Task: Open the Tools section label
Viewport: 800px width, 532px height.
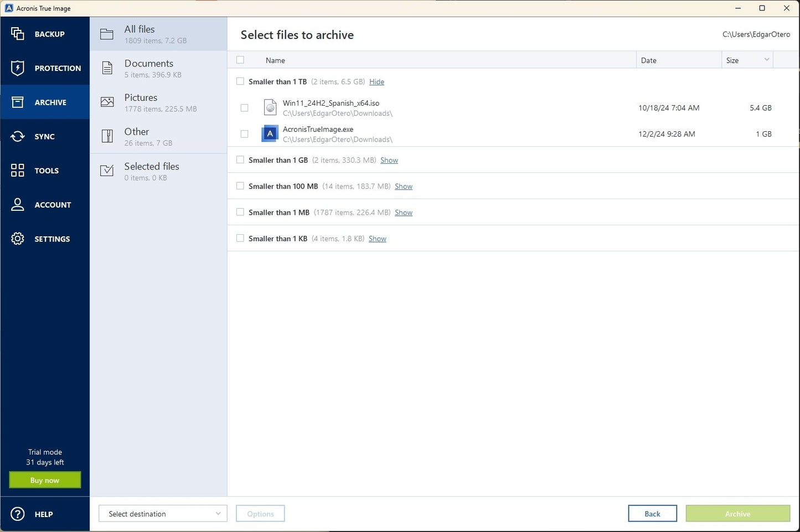Action: point(47,171)
